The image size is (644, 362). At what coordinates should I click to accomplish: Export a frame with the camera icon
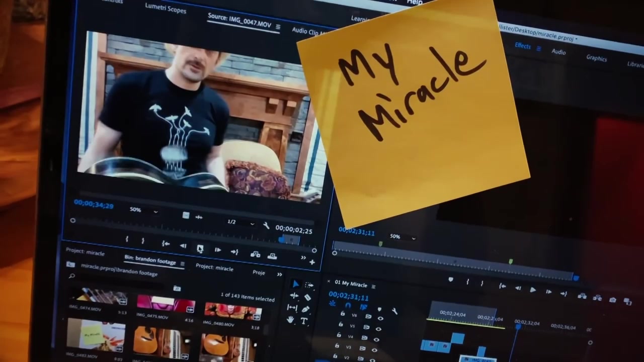[x=613, y=300]
